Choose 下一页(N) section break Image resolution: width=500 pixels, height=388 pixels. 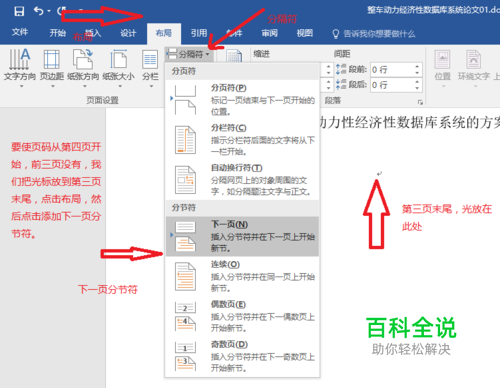(x=242, y=236)
